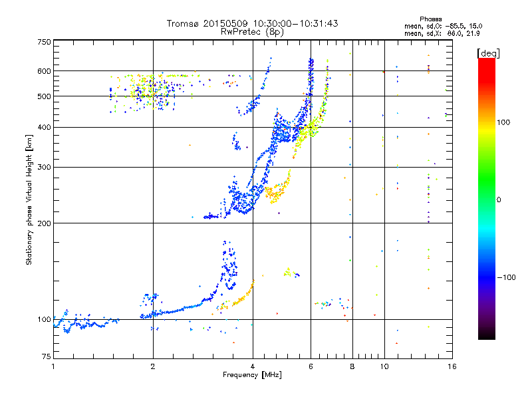Click the y-axis tick label "600"
This screenshot has width=532, height=399.
45,71
